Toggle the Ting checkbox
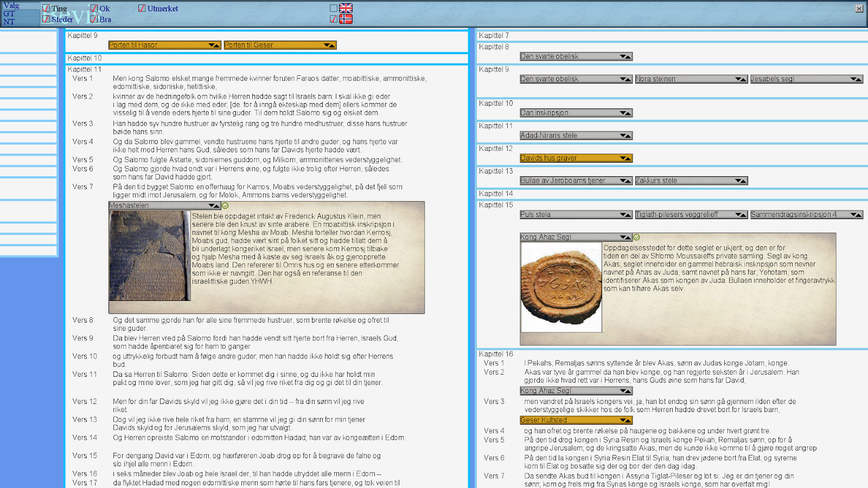Image resolution: width=868 pixels, height=488 pixels. click(47, 9)
